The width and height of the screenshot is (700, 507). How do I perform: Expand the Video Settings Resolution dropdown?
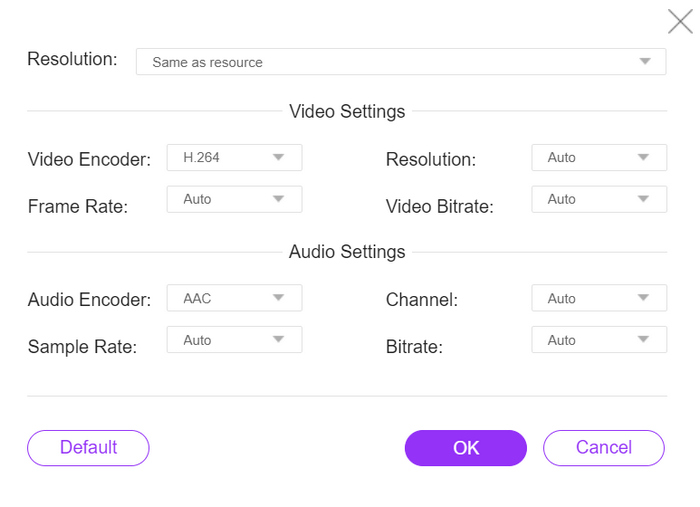[x=599, y=157]
